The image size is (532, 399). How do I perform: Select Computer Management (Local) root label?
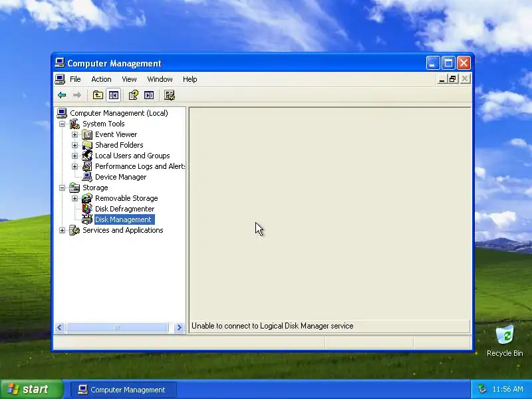(119, 113)
